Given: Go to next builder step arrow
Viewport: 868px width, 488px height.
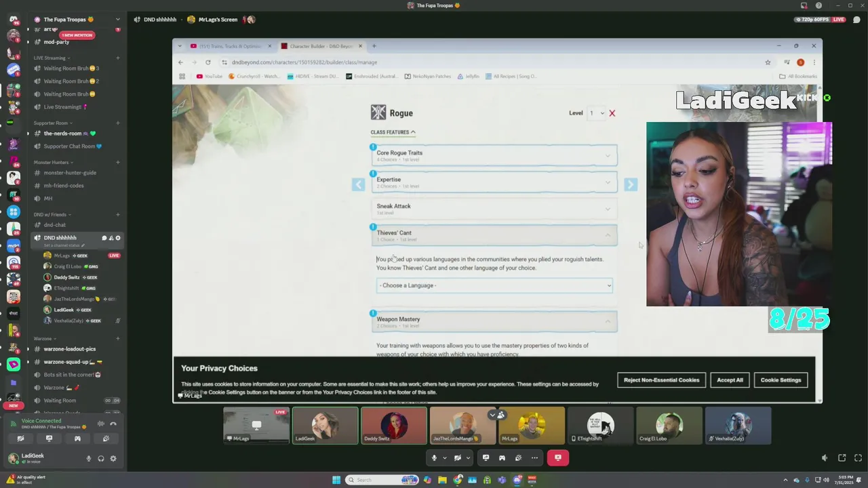Looking at the screenshot, I should click(x=631, y=184).
